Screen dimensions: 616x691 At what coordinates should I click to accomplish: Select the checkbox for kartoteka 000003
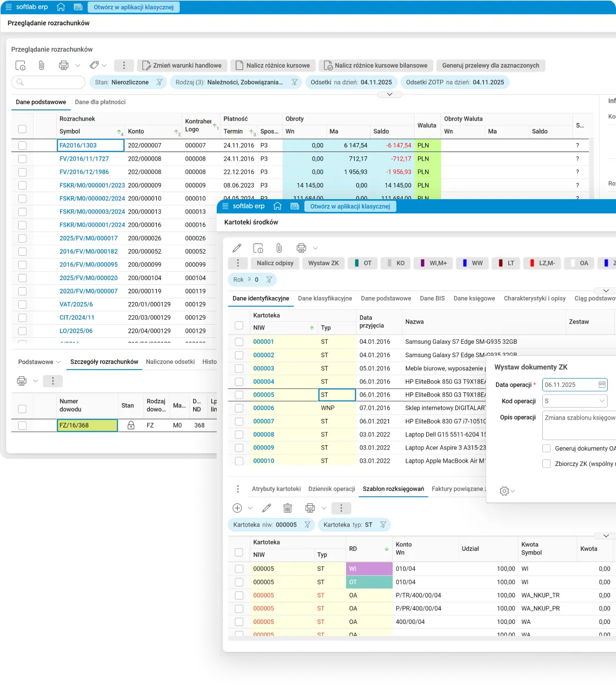pos(239,368)
